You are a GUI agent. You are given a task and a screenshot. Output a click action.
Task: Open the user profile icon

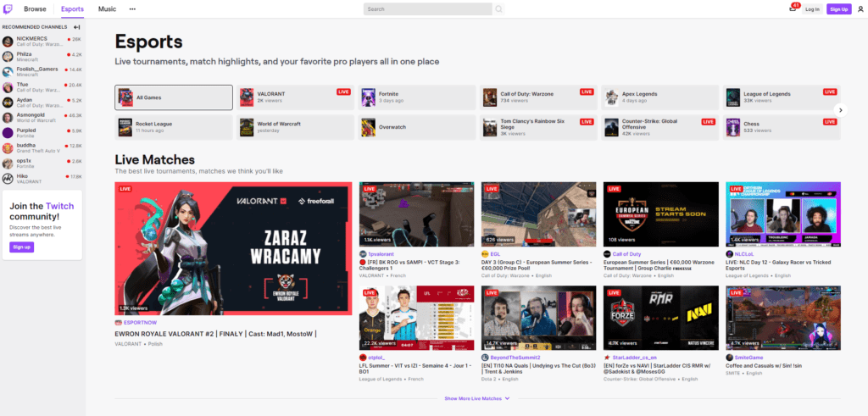860,9
